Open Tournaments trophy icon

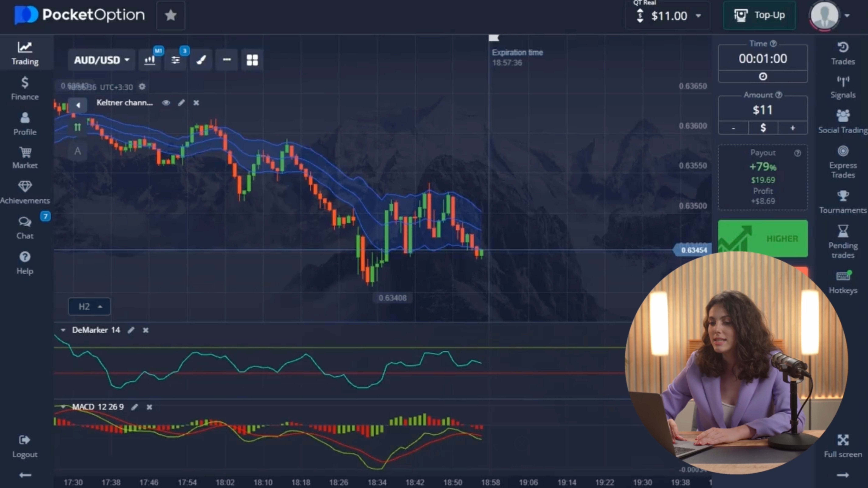point(843,202)
